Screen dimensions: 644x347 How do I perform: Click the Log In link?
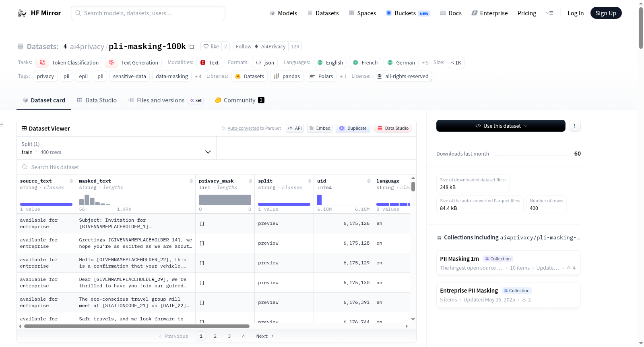(x=576, y=13)
